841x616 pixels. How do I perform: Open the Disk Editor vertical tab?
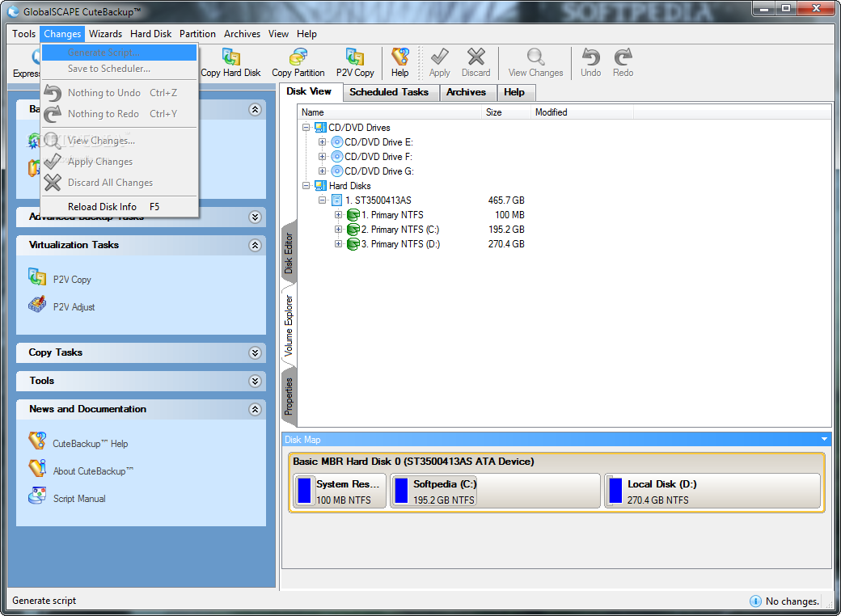point(289,253)
